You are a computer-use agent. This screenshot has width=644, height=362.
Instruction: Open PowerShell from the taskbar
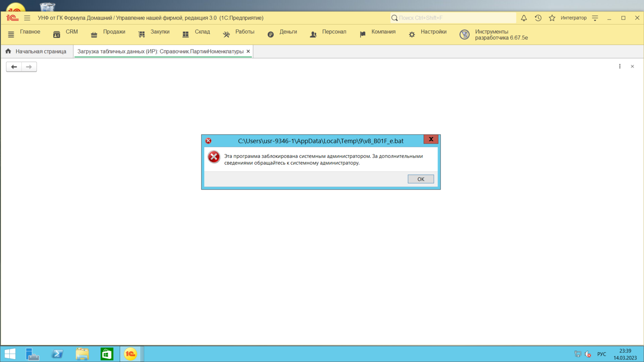[57, 354]
